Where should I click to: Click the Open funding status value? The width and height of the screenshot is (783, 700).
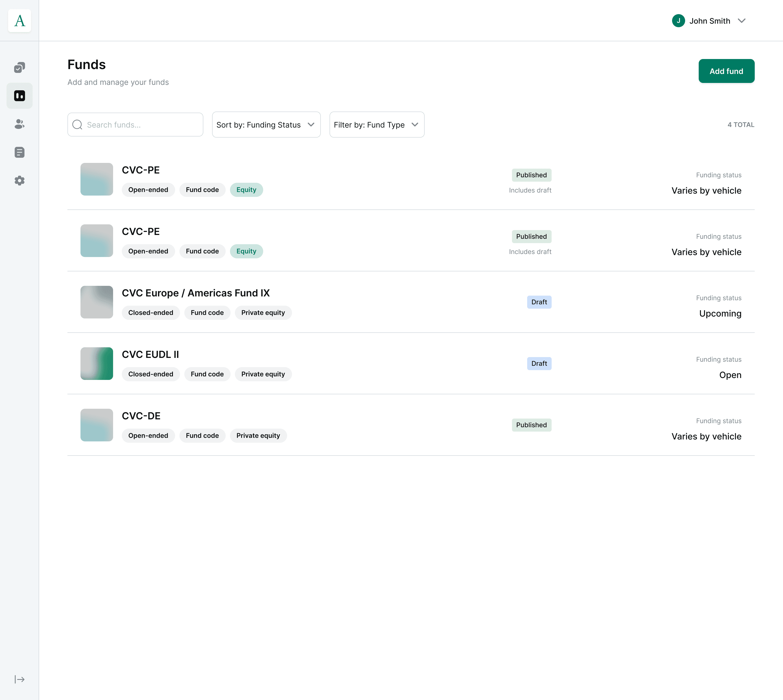tap(730, 375)
